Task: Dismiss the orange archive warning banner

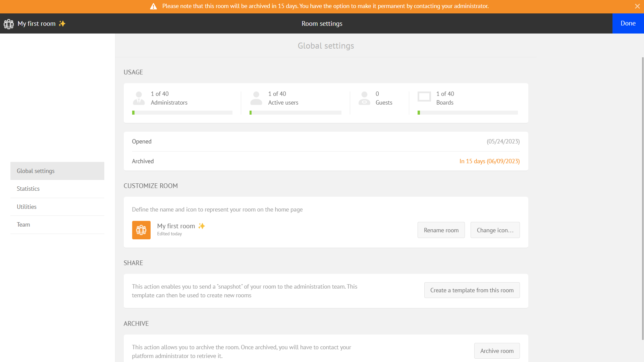Action: 637,6
